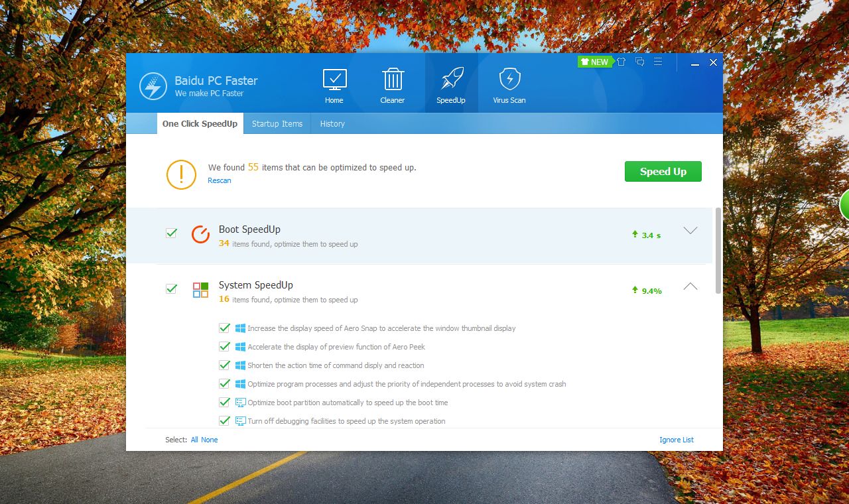Uncheck optimize program processes option

coord(224,383)
